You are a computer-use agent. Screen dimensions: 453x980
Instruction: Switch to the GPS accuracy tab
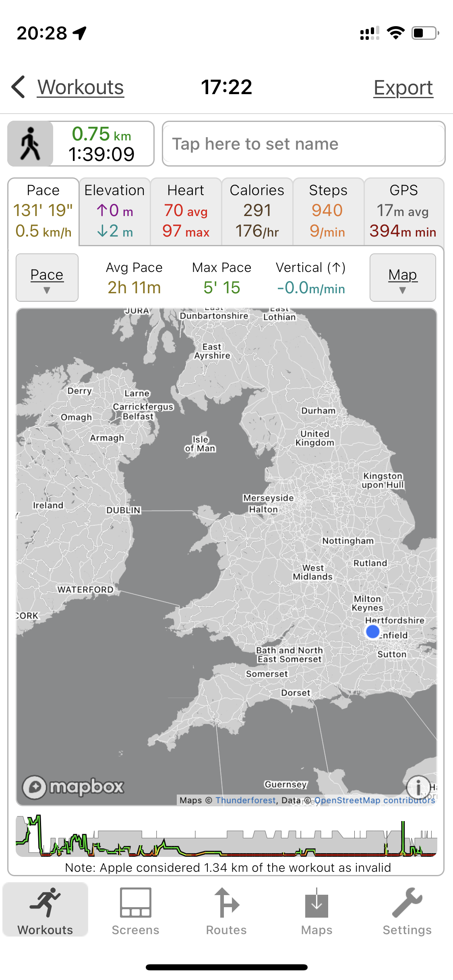403,211
